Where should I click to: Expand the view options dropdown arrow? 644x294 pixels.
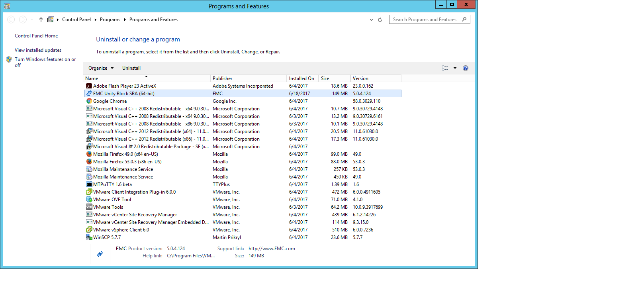[455, 68]
